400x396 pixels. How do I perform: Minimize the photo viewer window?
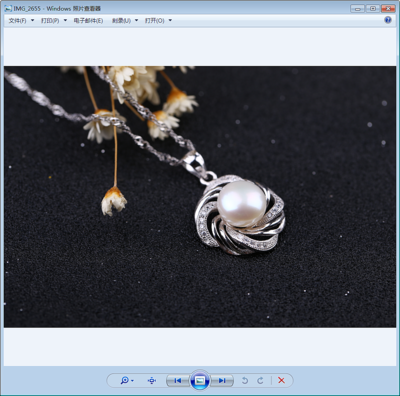357,9
